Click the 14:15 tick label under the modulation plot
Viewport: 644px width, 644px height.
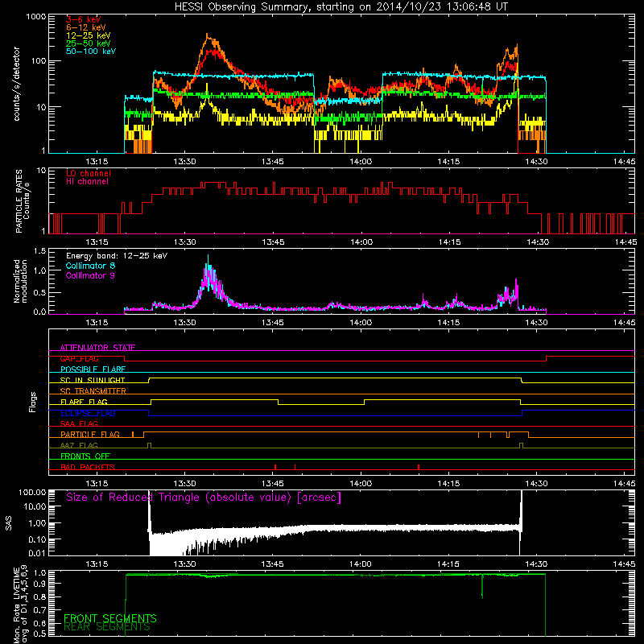(448, 323)
